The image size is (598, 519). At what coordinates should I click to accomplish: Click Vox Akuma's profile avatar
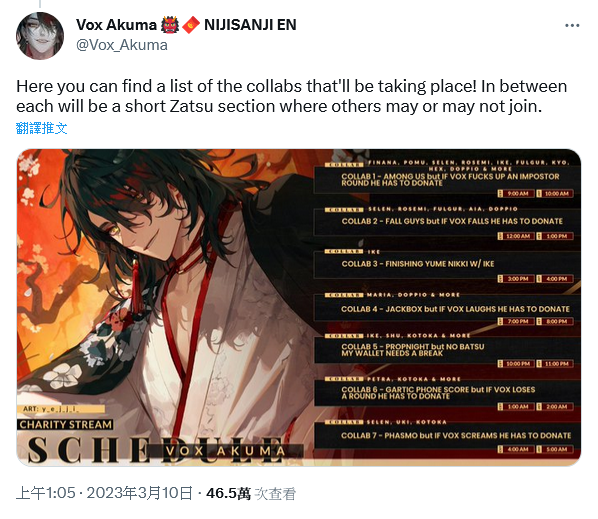[40, 35]
